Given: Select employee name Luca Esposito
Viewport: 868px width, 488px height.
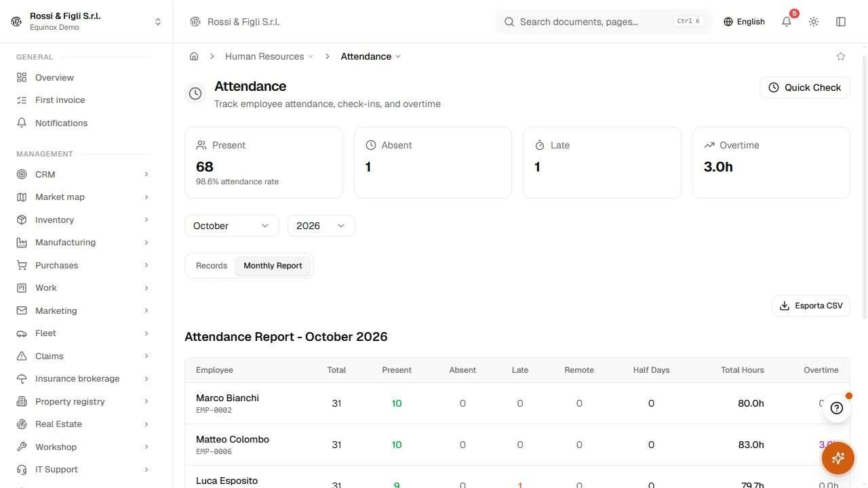Looking at the screenshot, I should pos(226,481).
